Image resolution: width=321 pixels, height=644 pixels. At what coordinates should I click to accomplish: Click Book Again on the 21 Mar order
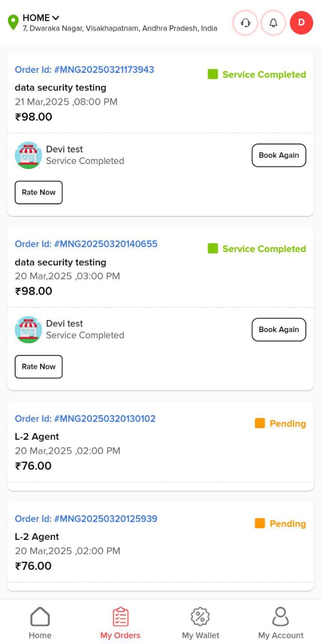[279, 155]
